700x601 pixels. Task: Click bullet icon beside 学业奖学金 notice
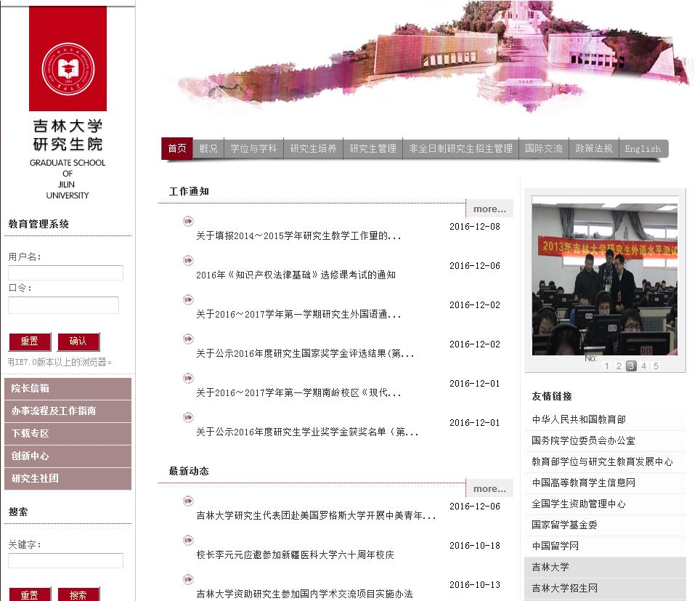(x=188, y=417)
